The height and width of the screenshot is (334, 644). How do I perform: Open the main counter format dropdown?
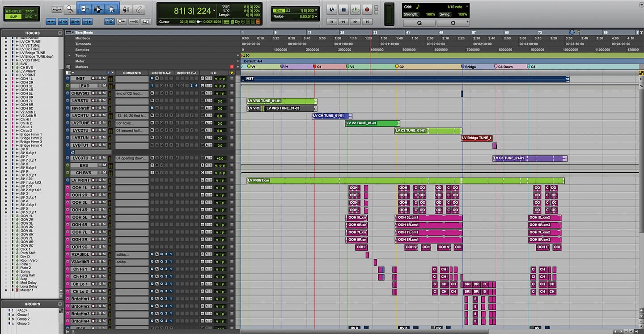pyautogui.click(x=215, y=10)
